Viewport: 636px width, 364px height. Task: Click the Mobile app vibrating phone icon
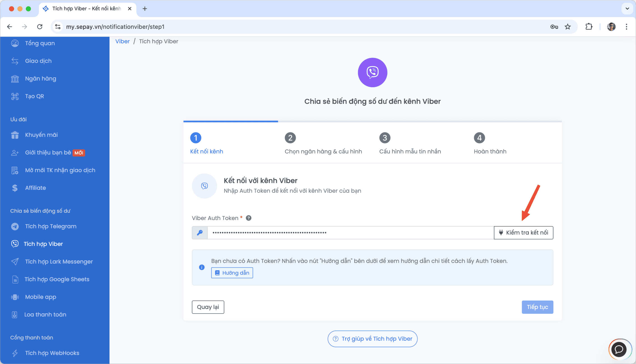pos(15,297)
